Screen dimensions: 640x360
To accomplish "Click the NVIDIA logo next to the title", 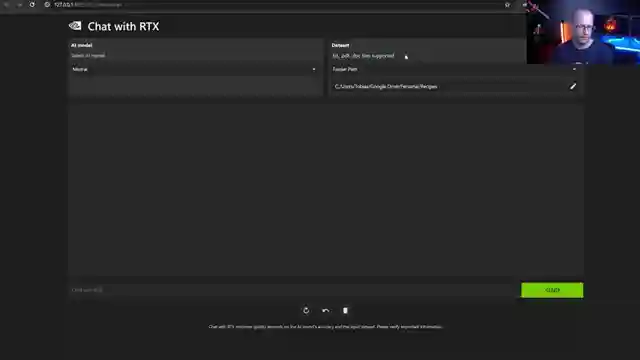I will 75,26.
